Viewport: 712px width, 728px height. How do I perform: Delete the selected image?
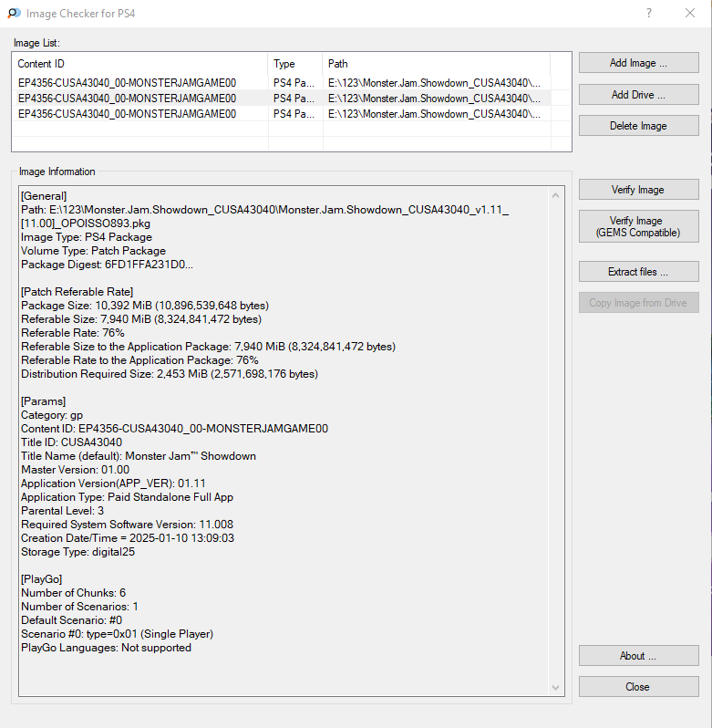coord(639,126)
